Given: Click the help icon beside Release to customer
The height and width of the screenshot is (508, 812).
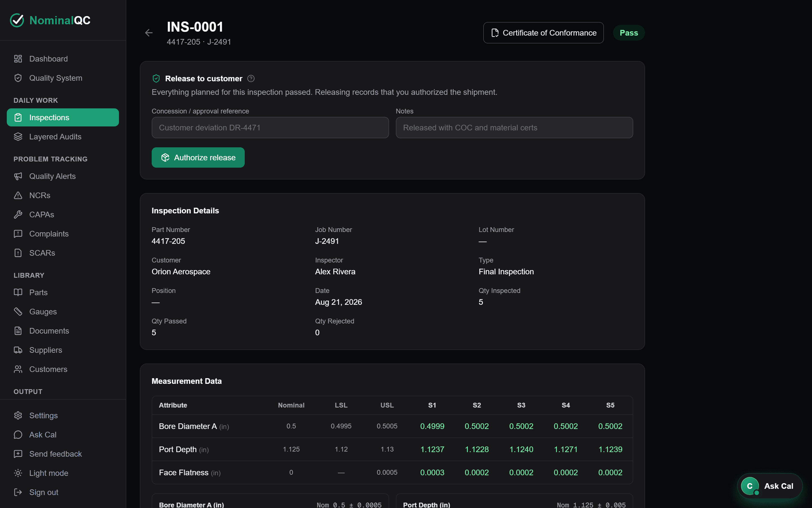Looking at the screenshot, I should click(251, 79).
